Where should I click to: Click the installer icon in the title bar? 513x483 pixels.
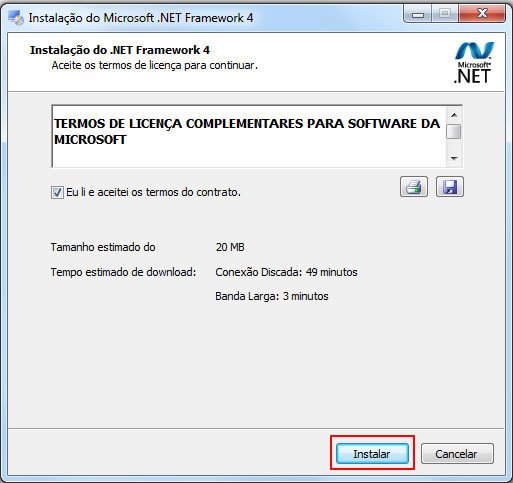16,18
